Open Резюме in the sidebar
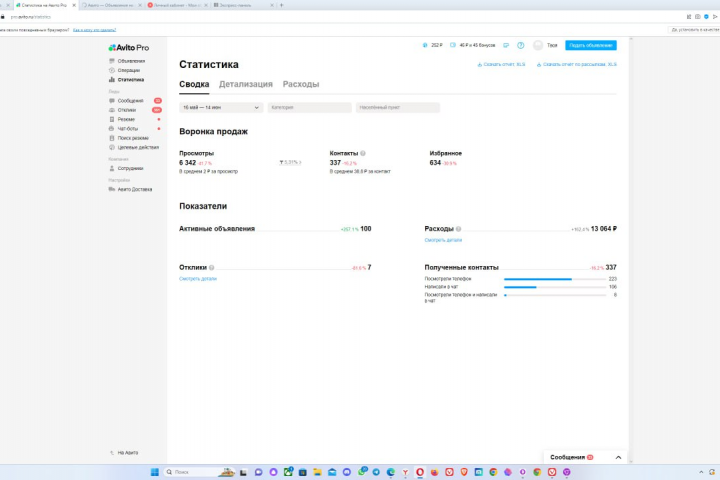 tap(122, 119)
